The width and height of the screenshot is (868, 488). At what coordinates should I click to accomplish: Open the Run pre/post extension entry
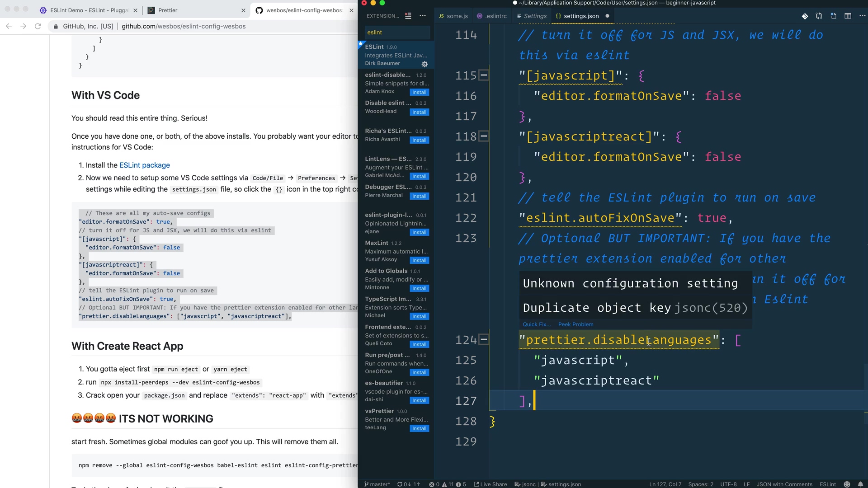click(x=396, y=363)
